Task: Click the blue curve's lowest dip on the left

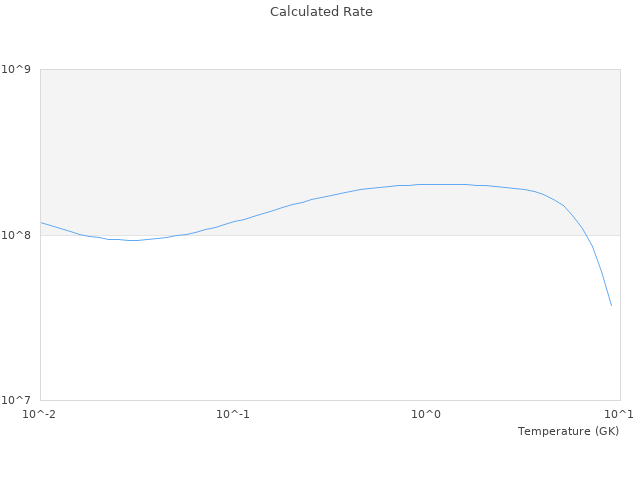Action: click(132, 240)
